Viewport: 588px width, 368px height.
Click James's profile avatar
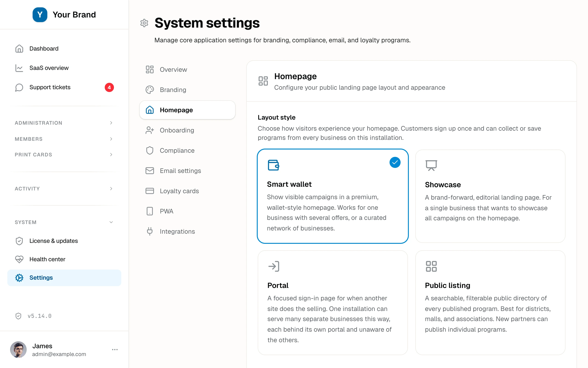click(18, 350)
